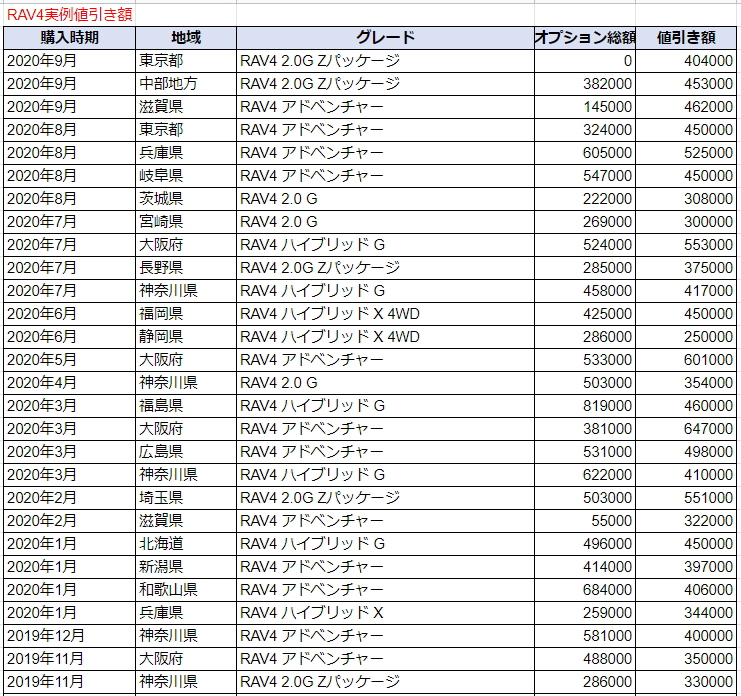Select discount value 551000
The width and height of the screenshot is (741, 696).
click(x=686, y=498)
